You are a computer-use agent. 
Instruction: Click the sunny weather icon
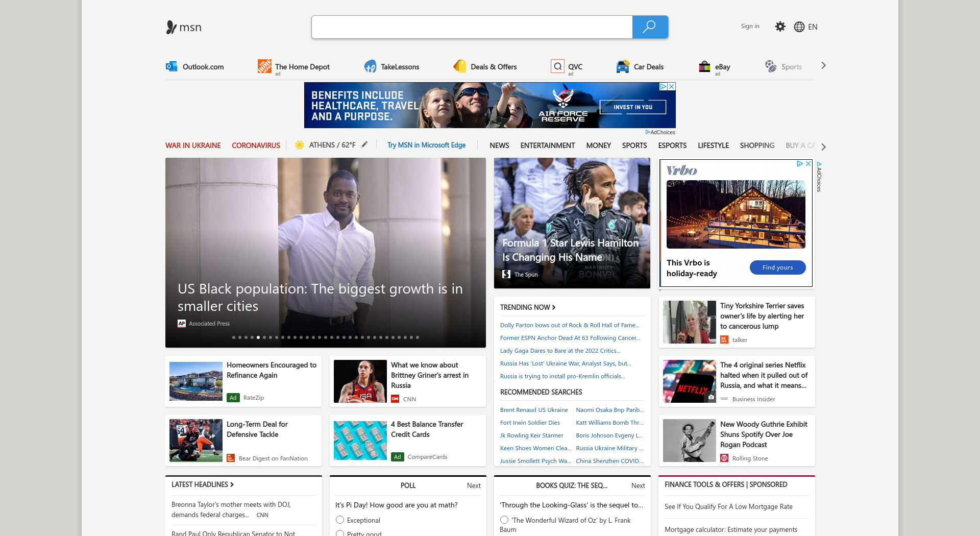click(300, 145)
